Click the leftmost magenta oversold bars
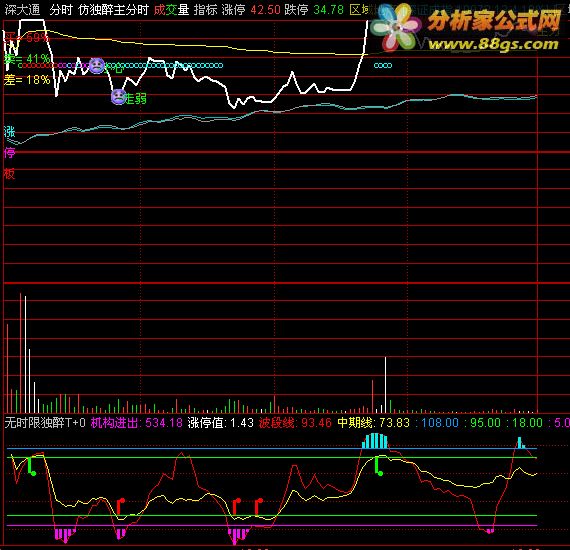This screenshot has width=570, height=550. tap(65, 535)
